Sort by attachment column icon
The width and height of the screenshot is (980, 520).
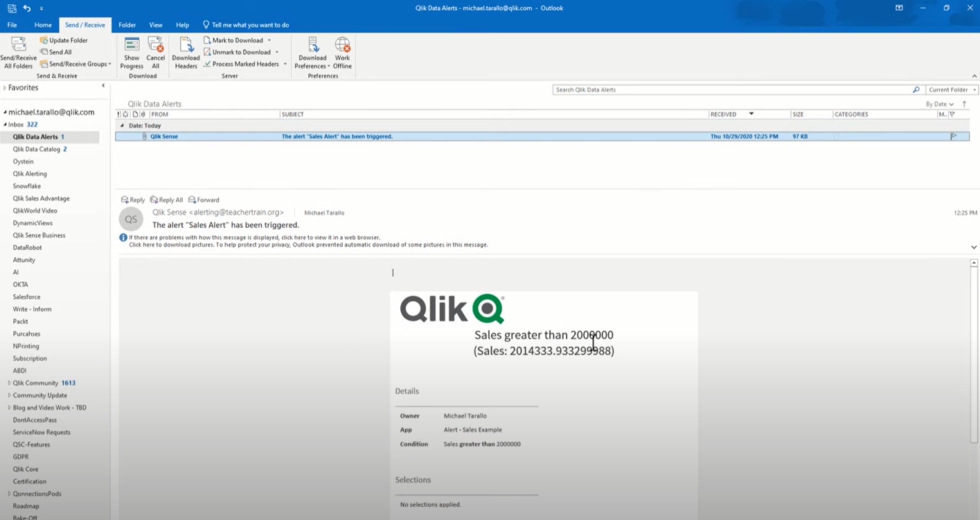click(143, 114)
